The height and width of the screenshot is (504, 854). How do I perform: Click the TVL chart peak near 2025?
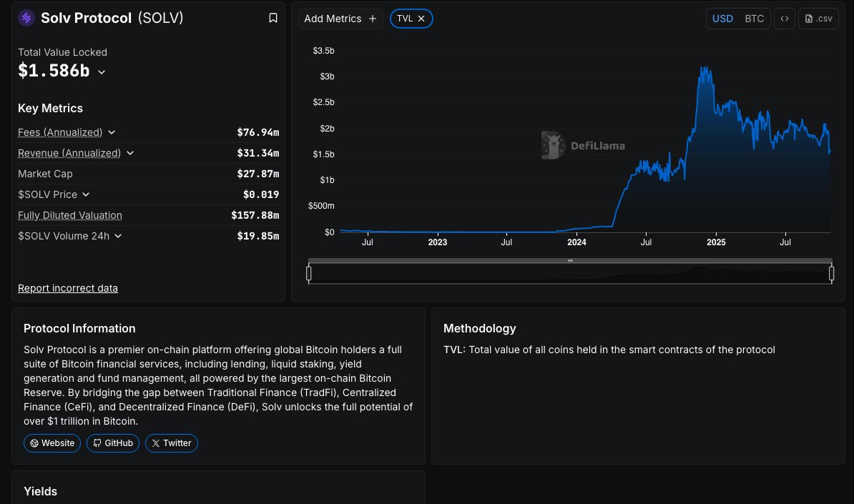pyautogui.click(x=703, y=69)
